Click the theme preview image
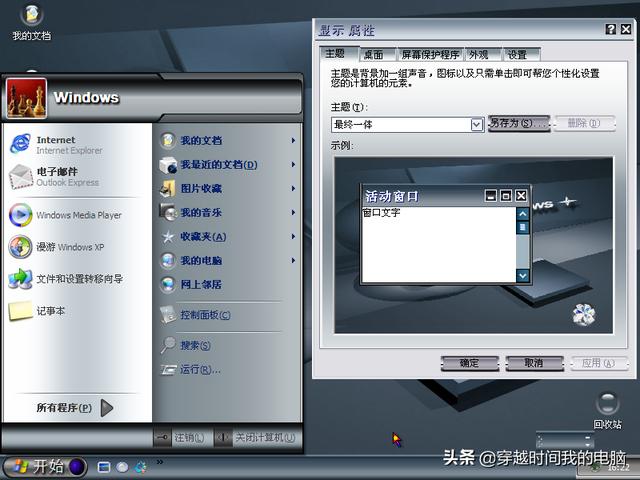This screenshot has width=640, height=480. tap(473, 245)
